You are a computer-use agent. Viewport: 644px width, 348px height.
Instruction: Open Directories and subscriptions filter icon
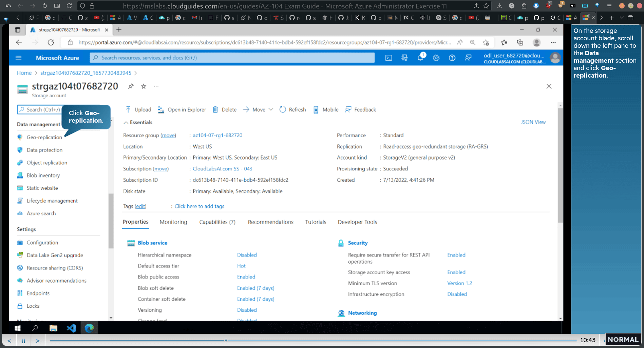pyautogui.click(x=404, y=58)
